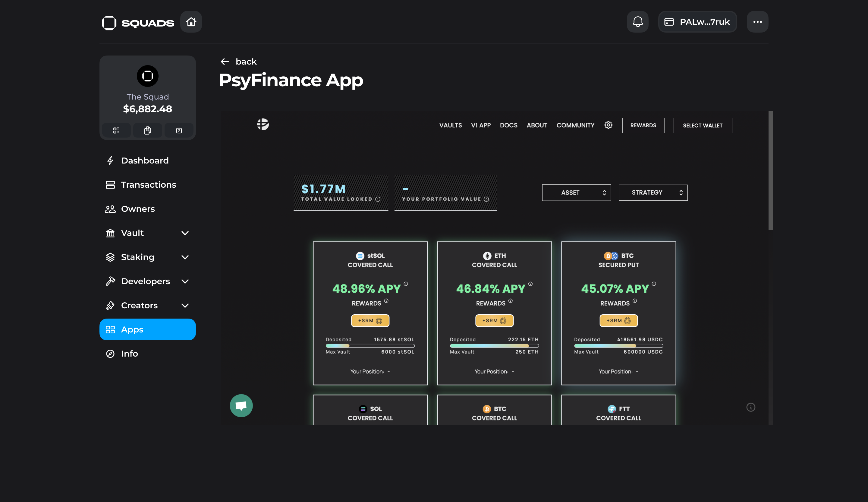Viewport: 868px width, 502px height.
Task: Click the stSOL Deposited progress bar
Action: click(x=370, y=346)
